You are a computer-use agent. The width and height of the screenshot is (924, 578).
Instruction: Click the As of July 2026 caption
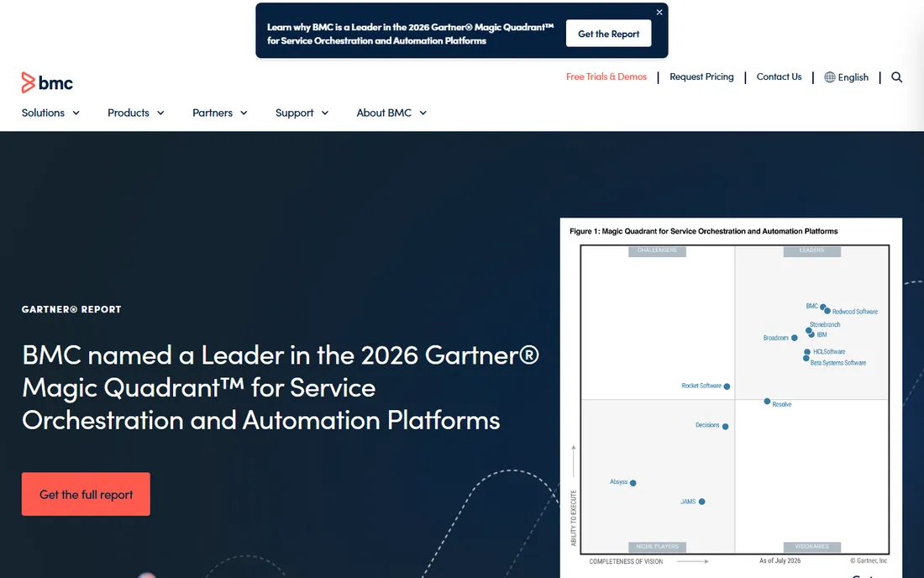pyautogui.click(x=780, y=560)
